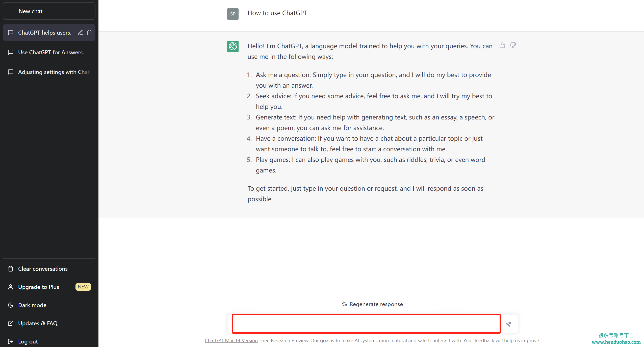Delete chat using trash icon beside ChatGPT helps users
Image resolution: width=644 pixels, height=347 pixels.
click(89, 33)
